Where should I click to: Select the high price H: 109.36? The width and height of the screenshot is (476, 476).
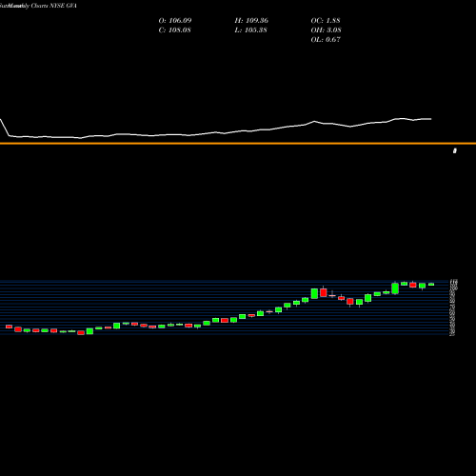251,21
